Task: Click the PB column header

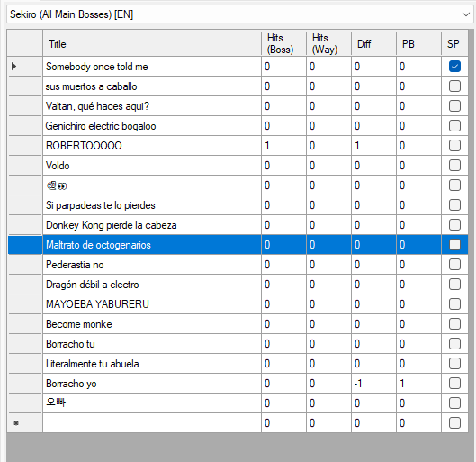Action: tap(418, 43)
